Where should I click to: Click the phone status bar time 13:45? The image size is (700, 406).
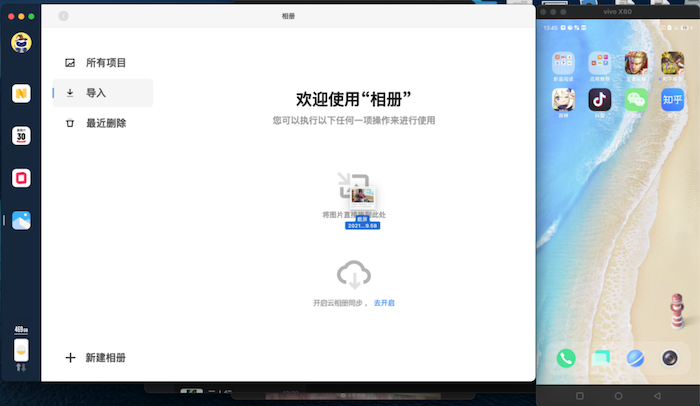pyautogui.click(x=550, y=28)
